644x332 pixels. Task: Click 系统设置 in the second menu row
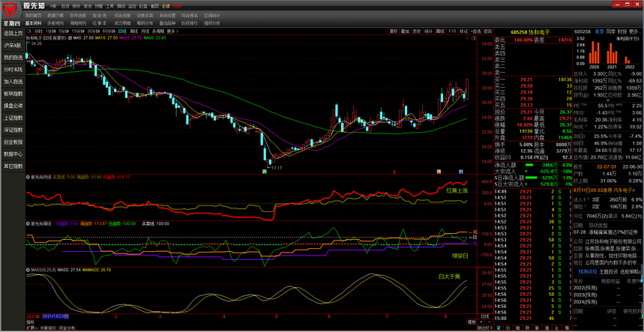click(167, 15)
